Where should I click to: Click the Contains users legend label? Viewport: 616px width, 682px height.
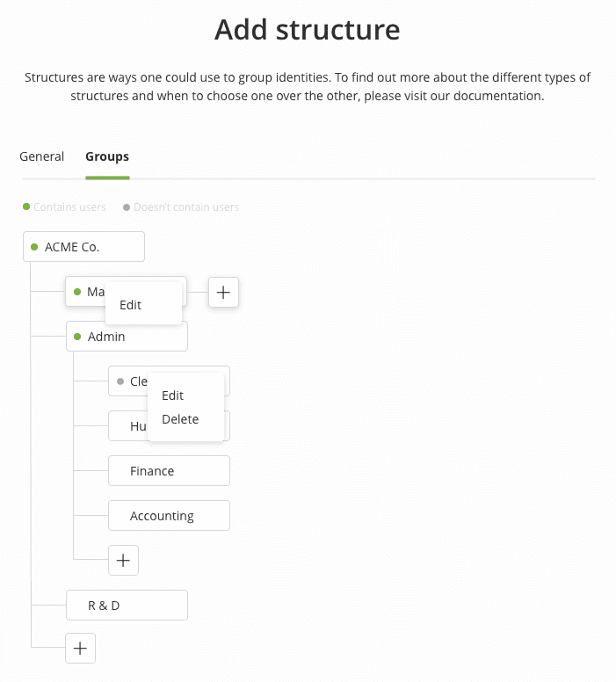pyautogui.click(x=69, y=207)
